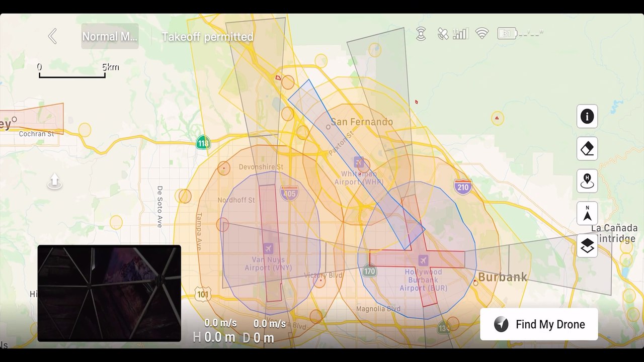Select the Whiteman Airport marker icon
The width and height of the screenshot is (644, 362).
(359, 162)
